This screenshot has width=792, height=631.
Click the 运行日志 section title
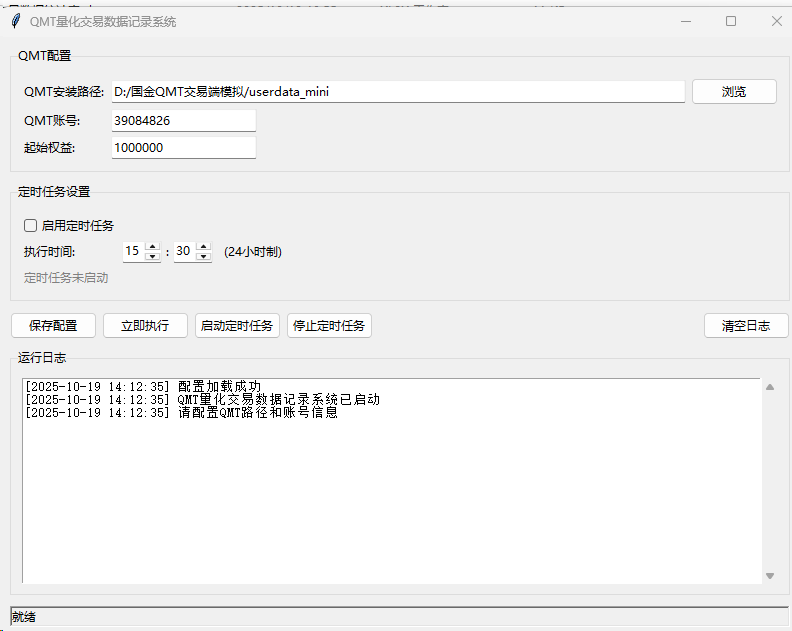pos(42,358)
